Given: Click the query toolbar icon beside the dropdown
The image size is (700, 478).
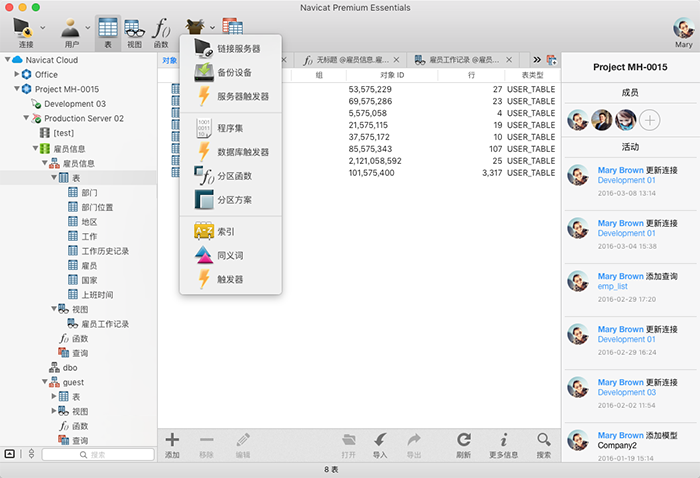Looking at the screenshot, I should coord(233,26).
